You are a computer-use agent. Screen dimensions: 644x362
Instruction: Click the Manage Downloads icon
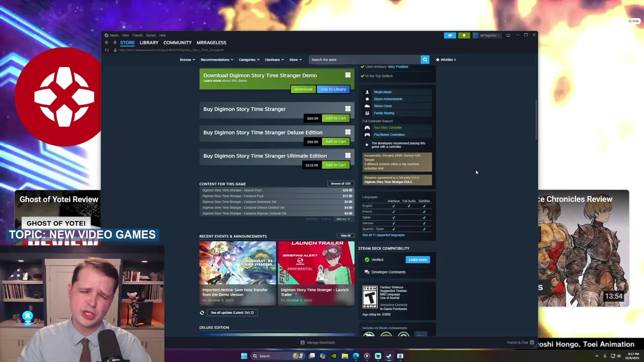tap(302, 342)
